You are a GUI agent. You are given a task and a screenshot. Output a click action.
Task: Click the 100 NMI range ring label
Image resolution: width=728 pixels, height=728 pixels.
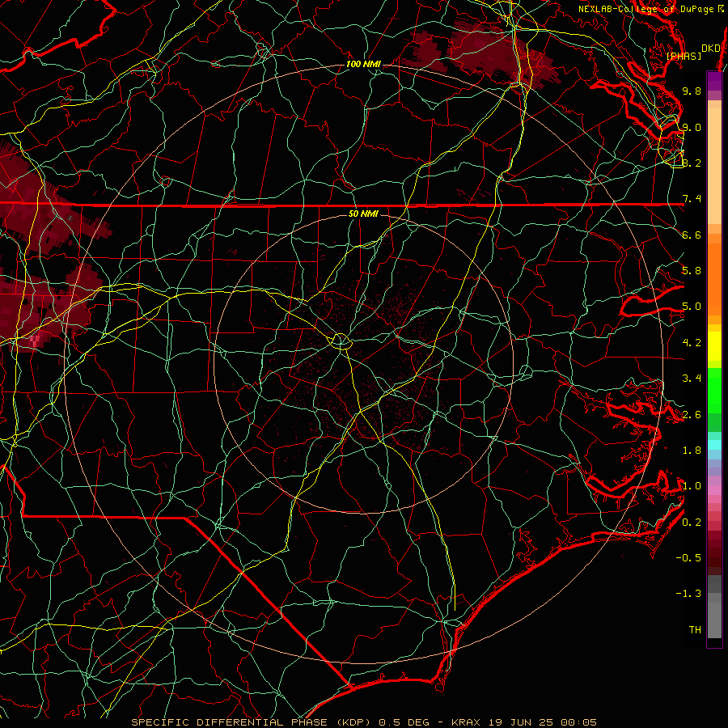(x=363, y=64)
